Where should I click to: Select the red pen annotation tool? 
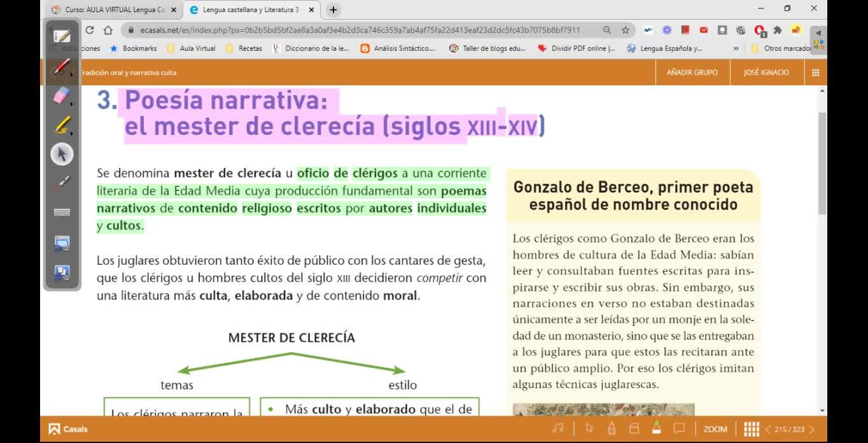pos(61,66)
